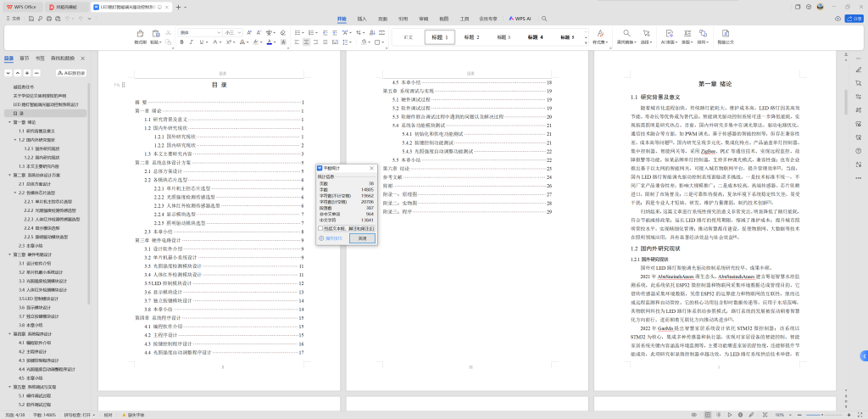This screenshot has height=419, width=868.
Task: Click the AI 排版 layout icon
Action: pyautogui.click(x=668, y=34)
